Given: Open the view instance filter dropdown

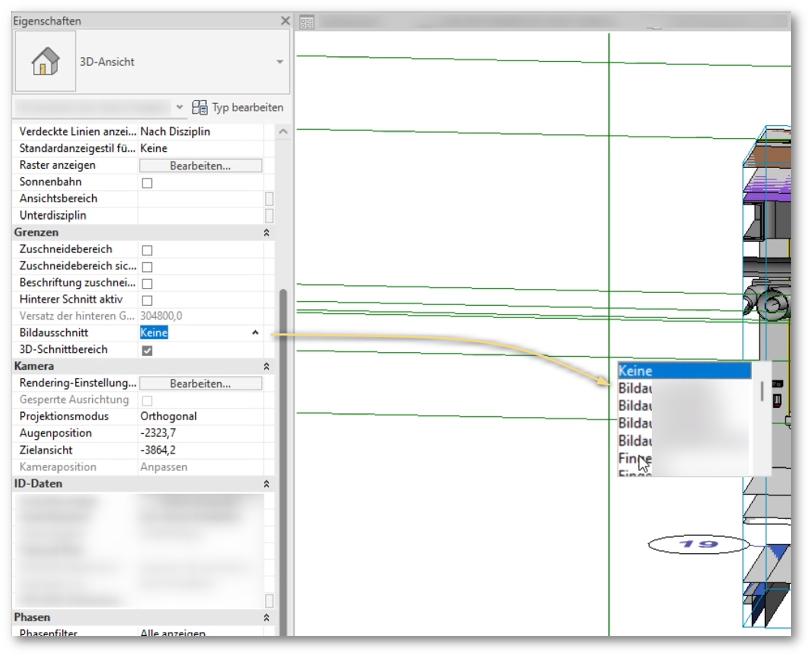Looking at the screenshot, I should tap(180, 107).
